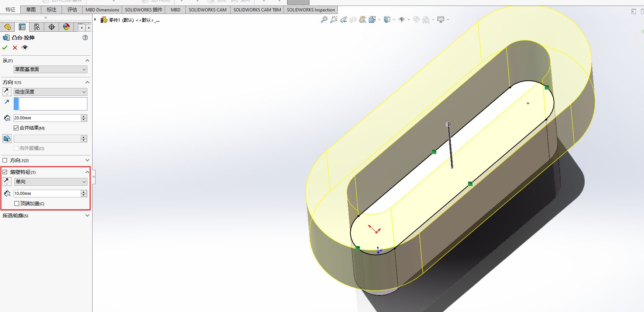The height and width of the screenshot is (312, 644).
Task: Open the ConfigurationManager tab icon
Action: (37, 27)
